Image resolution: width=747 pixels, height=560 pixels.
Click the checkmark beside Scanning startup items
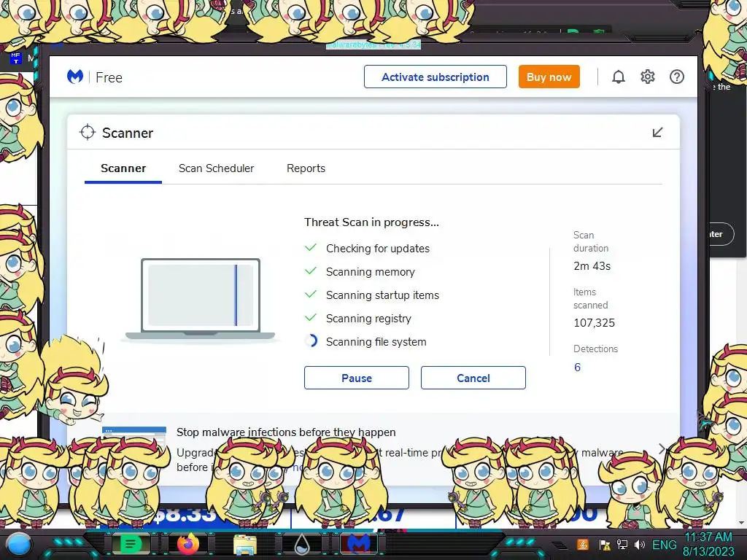point(311,295)
